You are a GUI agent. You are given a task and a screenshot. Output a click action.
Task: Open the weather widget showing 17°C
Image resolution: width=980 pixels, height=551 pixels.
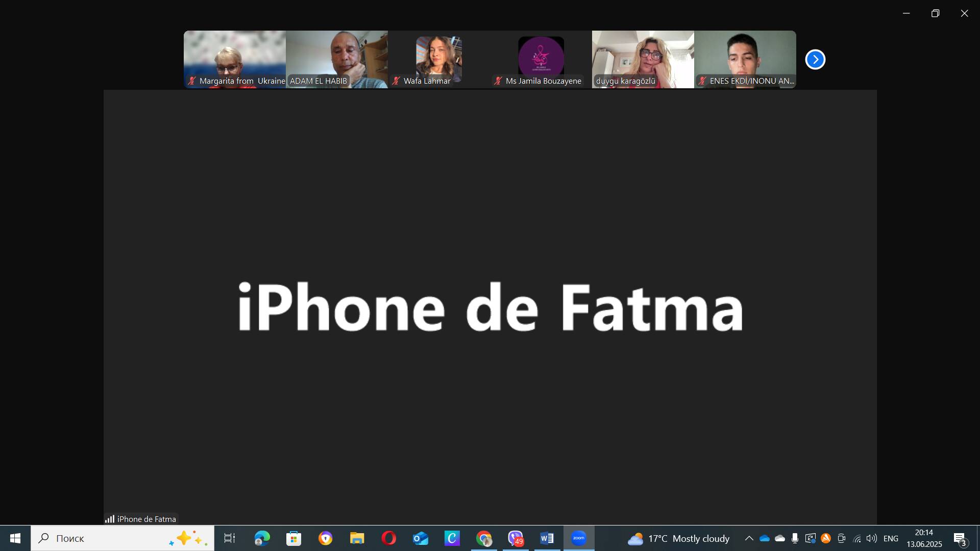point(679,538)
